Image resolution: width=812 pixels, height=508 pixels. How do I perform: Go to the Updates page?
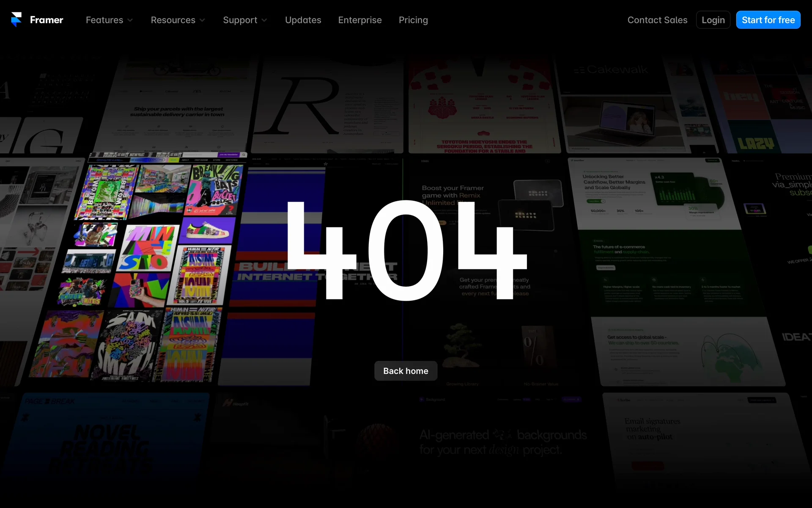coord(303,20)
